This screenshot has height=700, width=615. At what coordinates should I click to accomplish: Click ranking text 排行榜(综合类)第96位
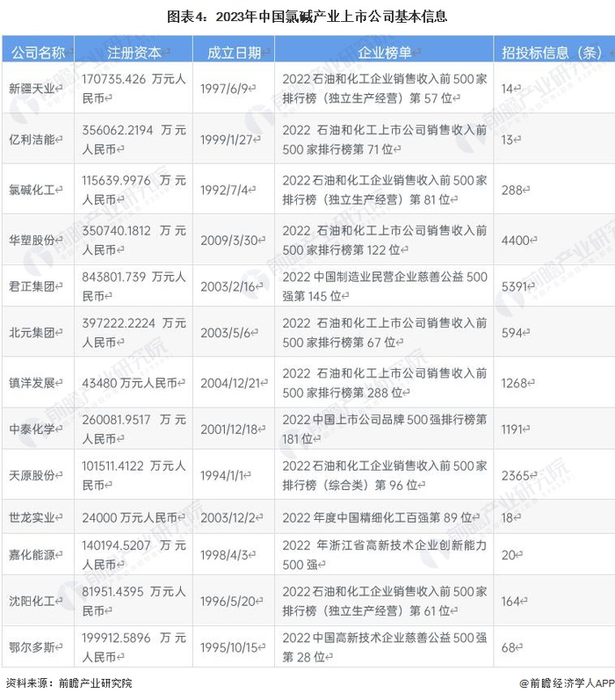350,485
